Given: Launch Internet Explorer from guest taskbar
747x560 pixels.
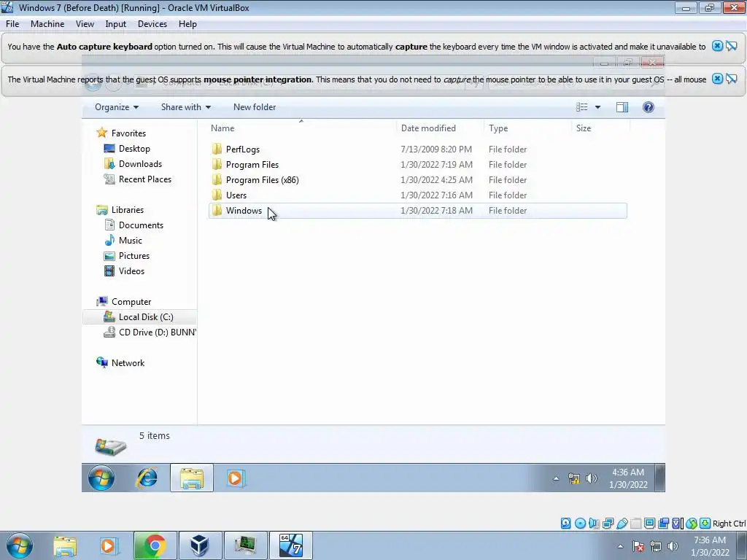Looking at the screenshot, I should point(147,478).
